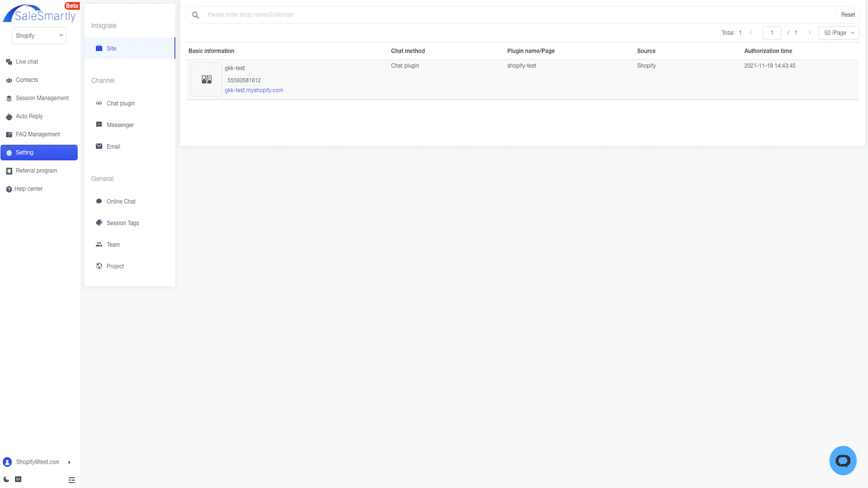The height and width of the screenshot is (488, 868).
Task: Select Chat plugin under Channel
Action: pos(120,104)
